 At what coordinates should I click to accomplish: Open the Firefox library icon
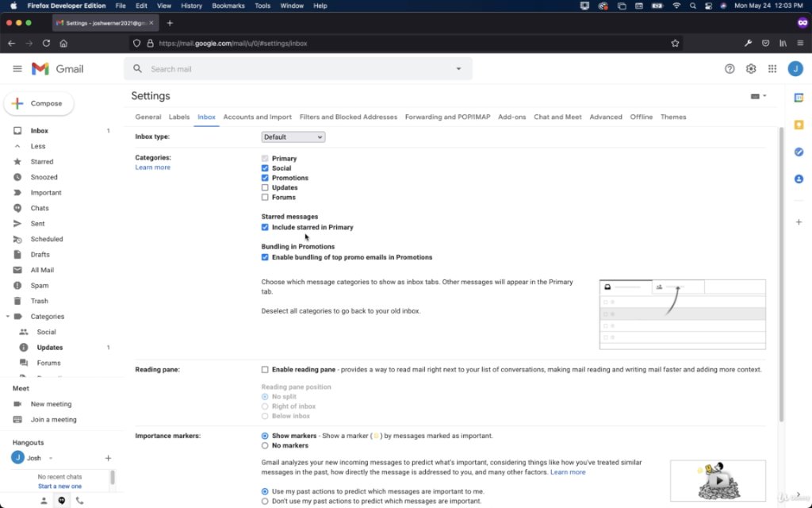tap(783, 44)
